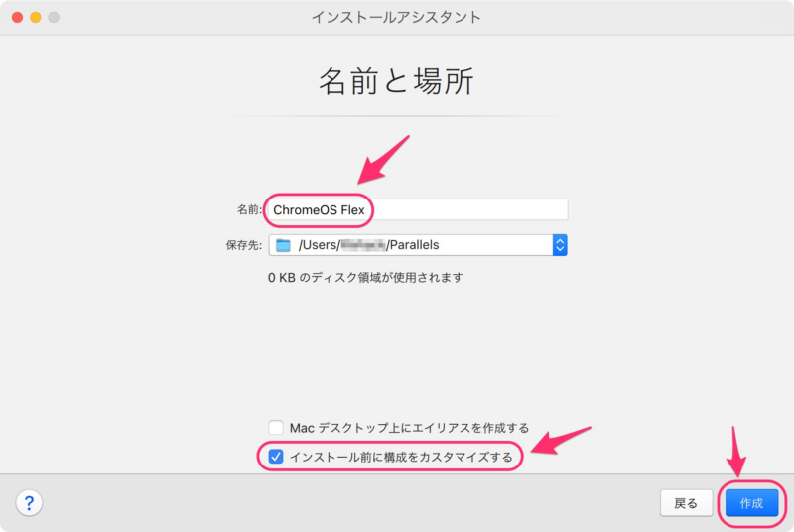Minimize the window with the yellow button
This screenshot has width=794, height=532.
[36, 17]
